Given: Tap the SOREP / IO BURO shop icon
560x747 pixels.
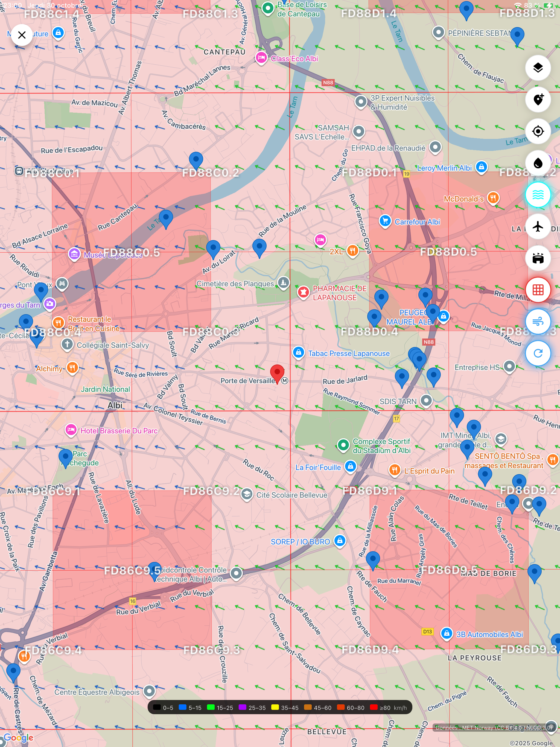Looking at the screenshot, I should (340, 541).
